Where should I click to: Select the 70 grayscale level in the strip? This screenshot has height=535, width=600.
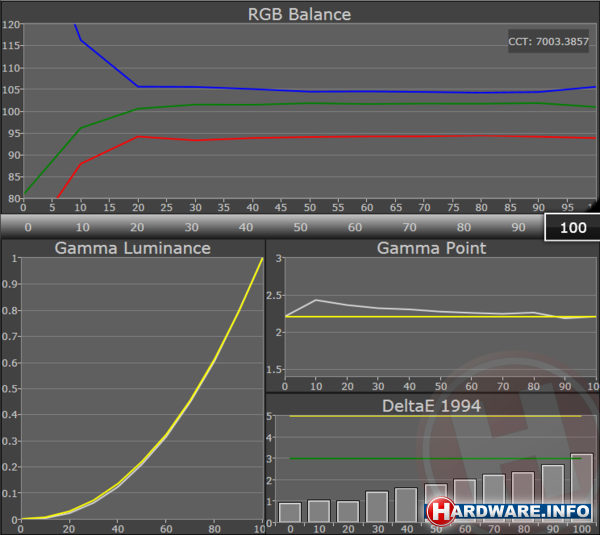(409, 227)
